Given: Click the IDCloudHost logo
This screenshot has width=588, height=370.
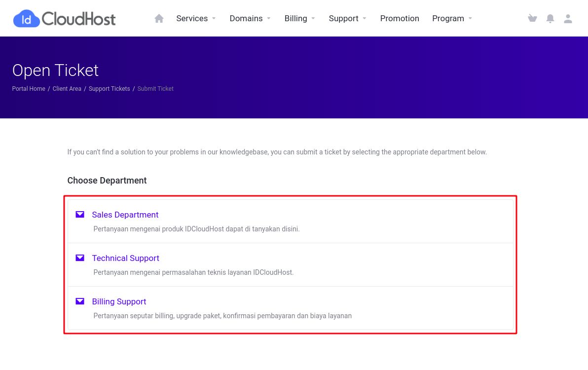Looking at the screenshot, I should point(64,18).
